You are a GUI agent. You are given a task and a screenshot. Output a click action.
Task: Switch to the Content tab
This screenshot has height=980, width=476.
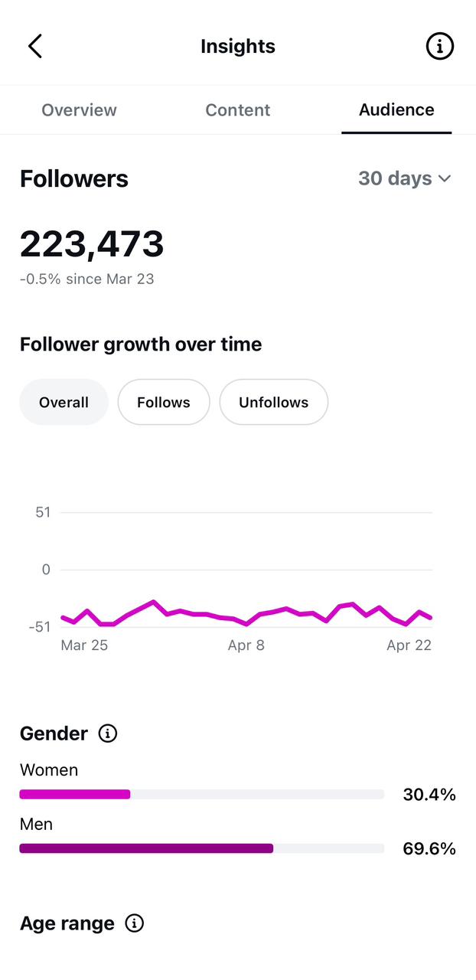238,109
